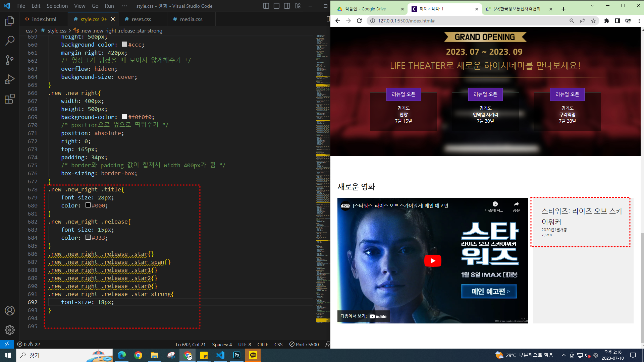Screen dimensions: 644x362
Task: Open the Source Control view
Action: click(x=10, y=60)
